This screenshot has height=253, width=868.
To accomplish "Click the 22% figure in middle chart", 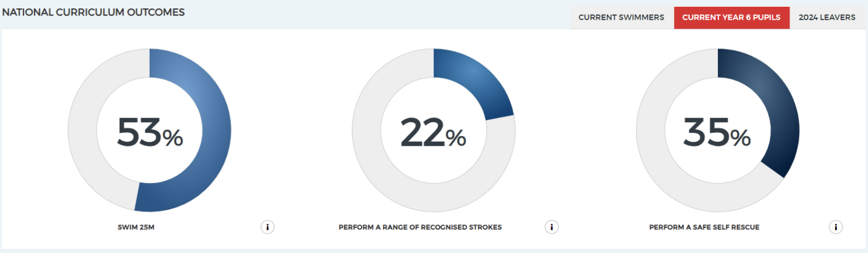I will pyautogui.click(x=433, y=132).
